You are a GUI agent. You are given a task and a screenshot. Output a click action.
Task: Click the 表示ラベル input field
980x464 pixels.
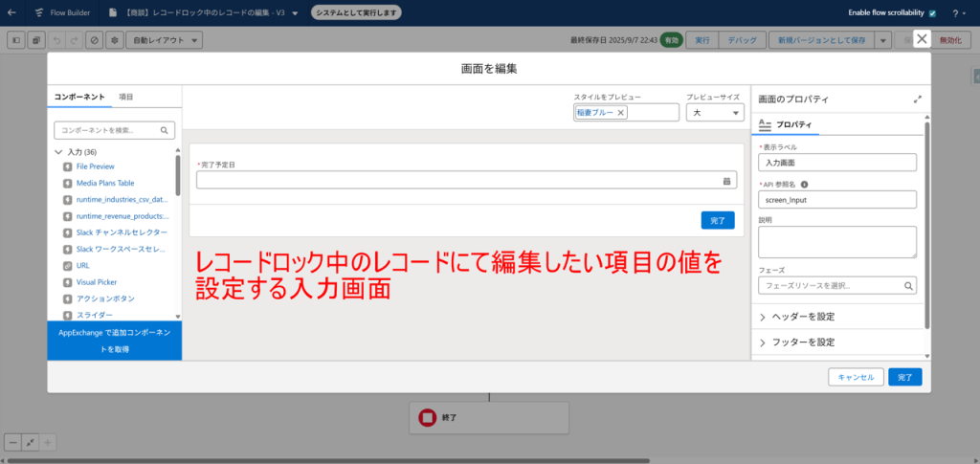(x=836, y=164)
